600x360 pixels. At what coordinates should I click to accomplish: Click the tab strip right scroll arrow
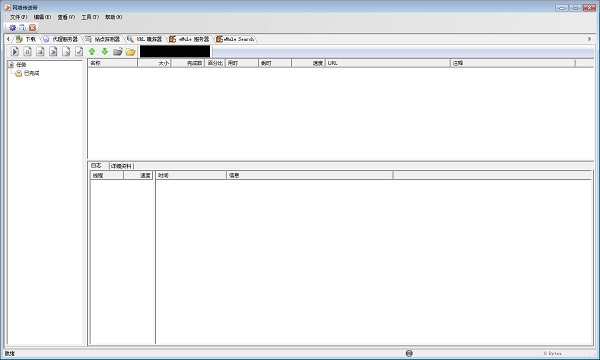coord(589,39)
